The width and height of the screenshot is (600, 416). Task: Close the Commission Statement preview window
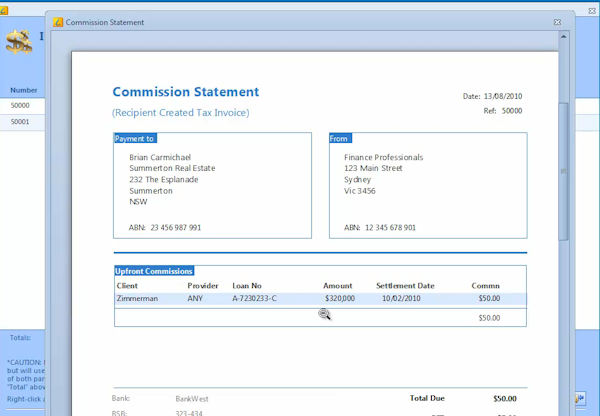(x=557, y=22)
